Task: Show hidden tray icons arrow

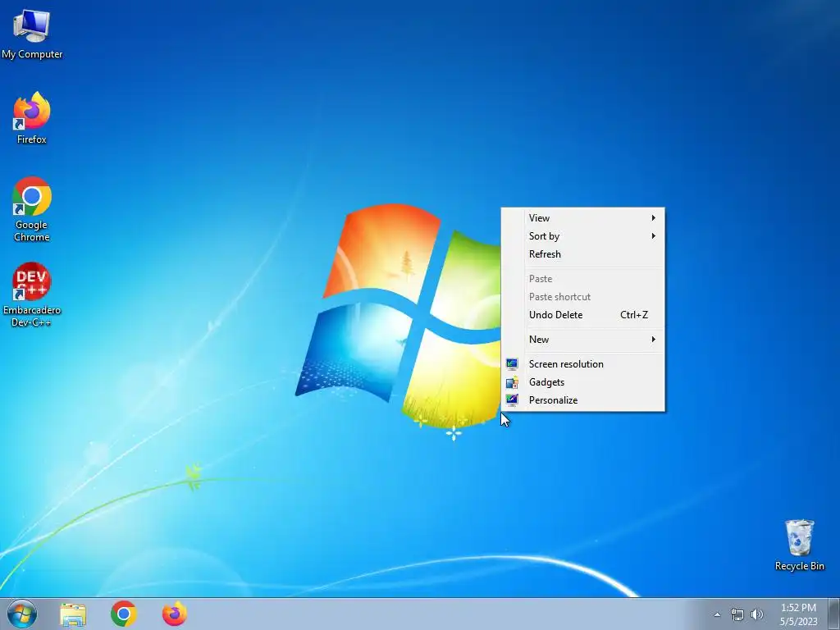Action: pos(717,614)
